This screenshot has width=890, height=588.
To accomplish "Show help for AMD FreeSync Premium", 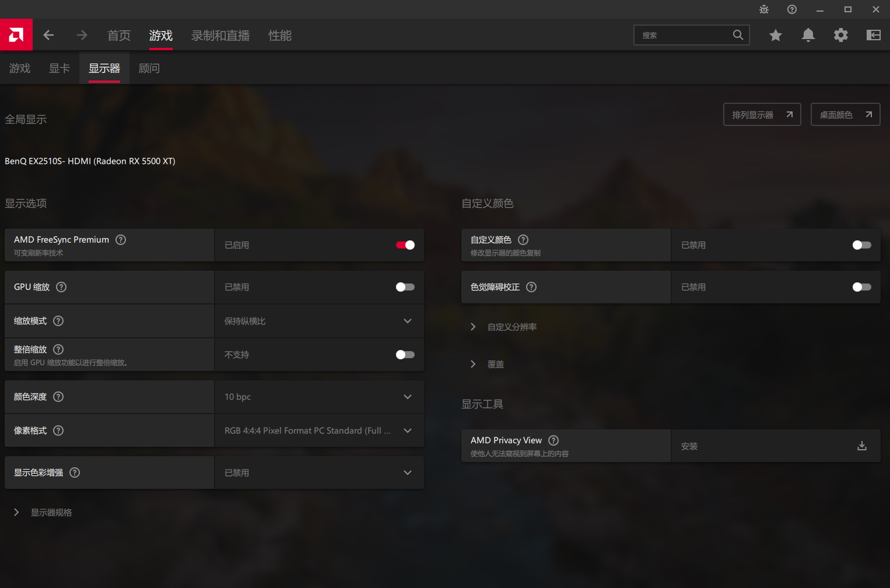I will click(121, 240).
